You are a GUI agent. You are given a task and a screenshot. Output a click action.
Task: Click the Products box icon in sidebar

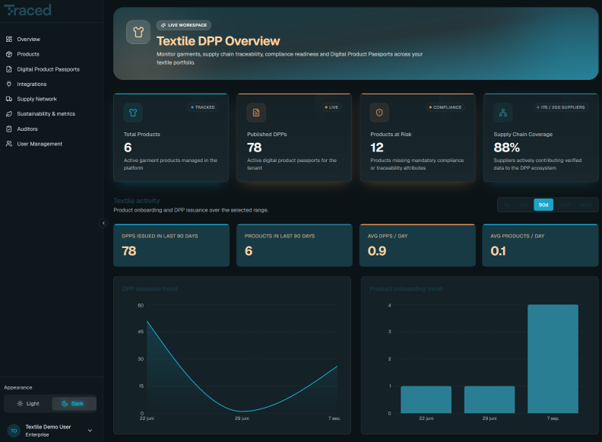click(9, 54)
